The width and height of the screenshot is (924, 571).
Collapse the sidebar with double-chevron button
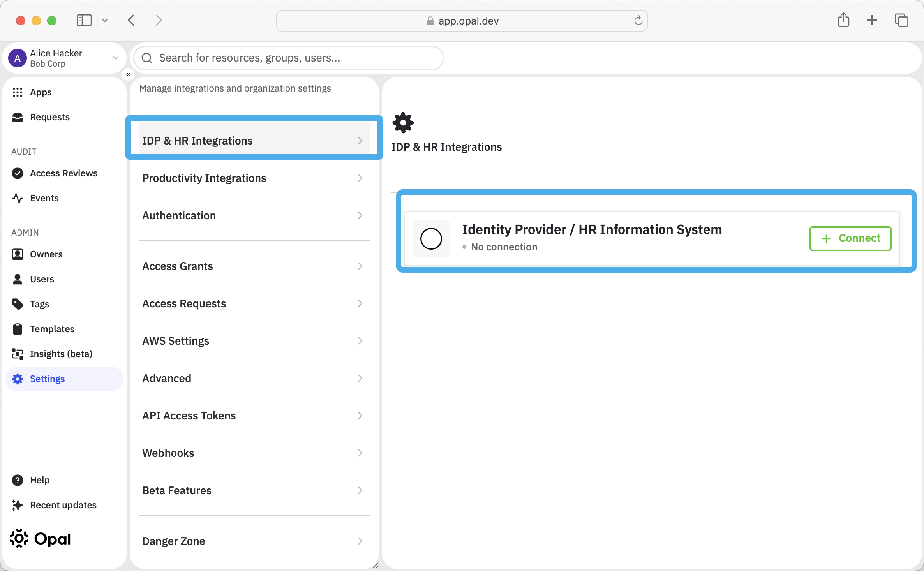tap(128, 74)
